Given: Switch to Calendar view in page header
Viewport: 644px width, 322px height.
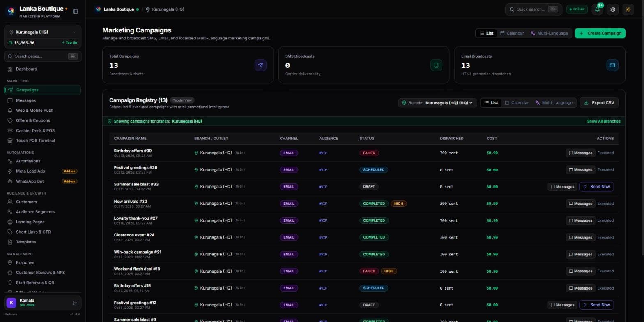Looking at the screenshot, I should [x=512, y=33].
